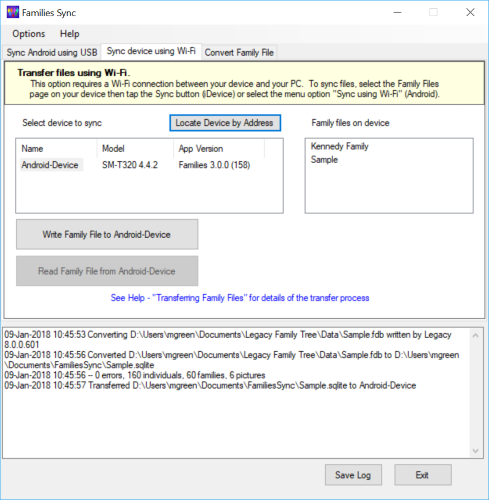Click the Families Sync app icon
This screenshot has height=500, width=489.
(x=13, y=13)
